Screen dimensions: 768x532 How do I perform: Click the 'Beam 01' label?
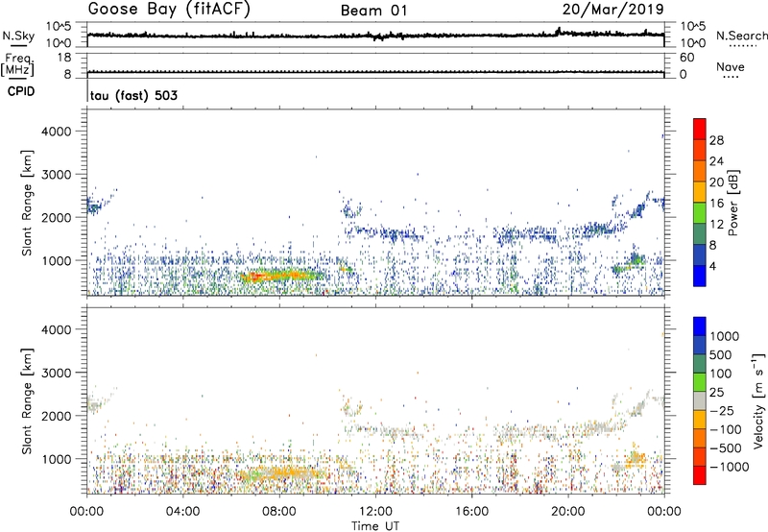[x=373, y=11]
